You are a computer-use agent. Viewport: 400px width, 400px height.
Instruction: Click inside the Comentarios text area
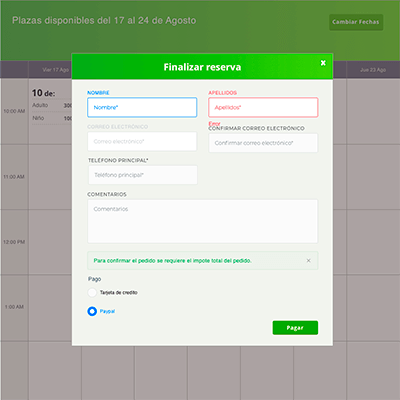tap(202, 221)
